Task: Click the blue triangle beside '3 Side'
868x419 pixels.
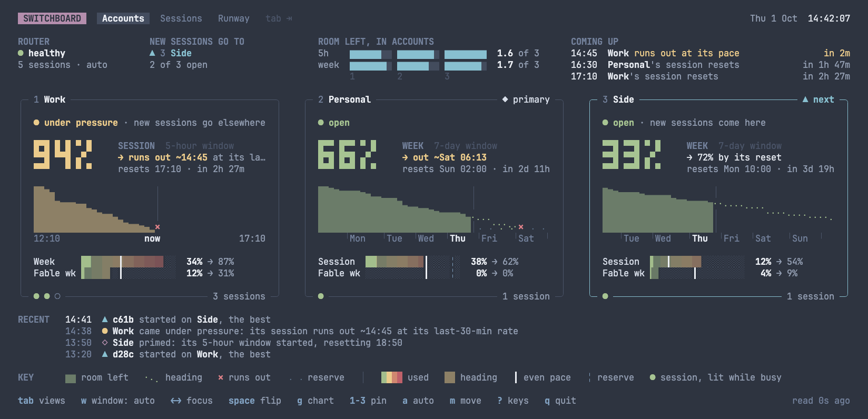Action: coord(152,53)
